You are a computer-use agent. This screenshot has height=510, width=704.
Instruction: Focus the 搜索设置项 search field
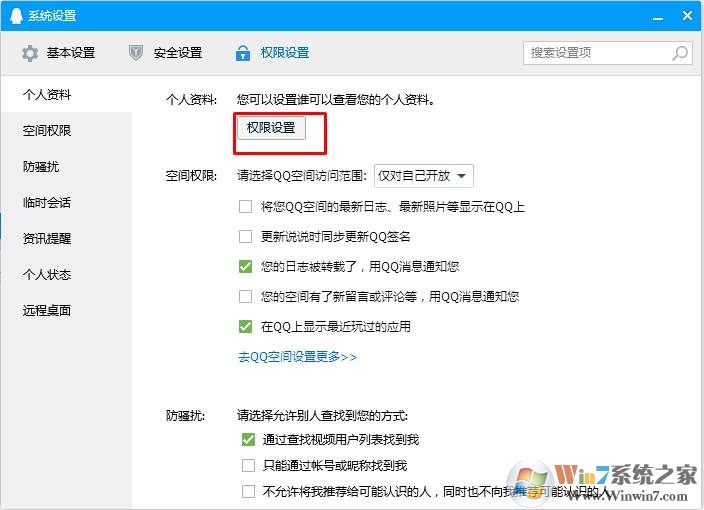(607, 53)
